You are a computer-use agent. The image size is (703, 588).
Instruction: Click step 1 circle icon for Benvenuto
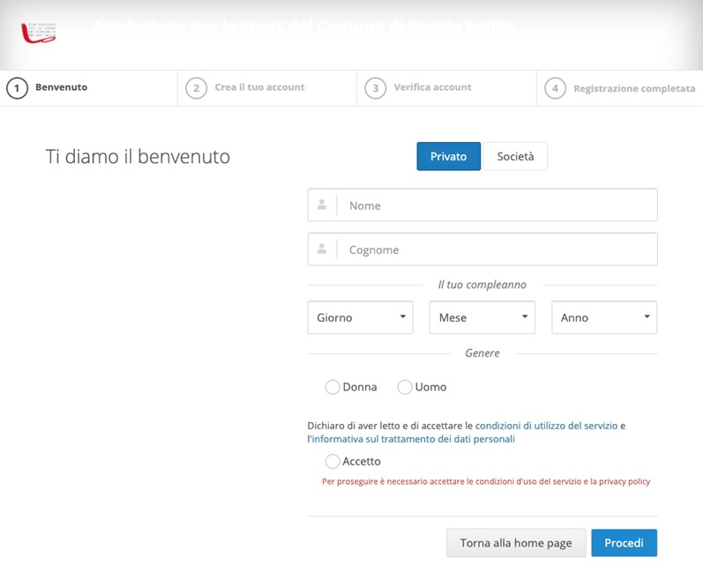click(17, 88)
